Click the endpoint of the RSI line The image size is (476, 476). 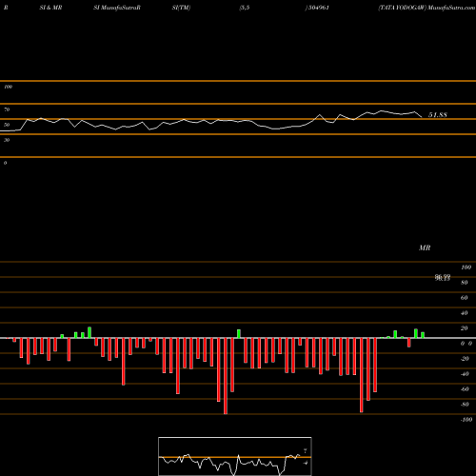coord(422,117)
